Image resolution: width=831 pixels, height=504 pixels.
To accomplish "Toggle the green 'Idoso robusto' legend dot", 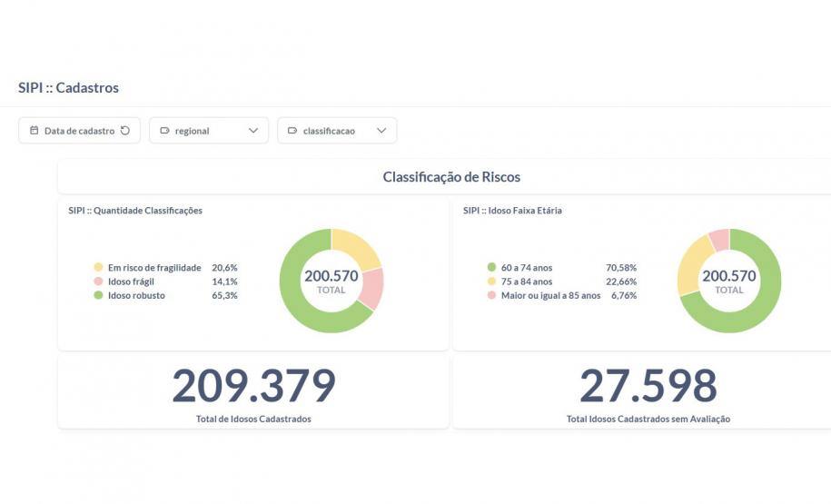I will pos(98,295).
